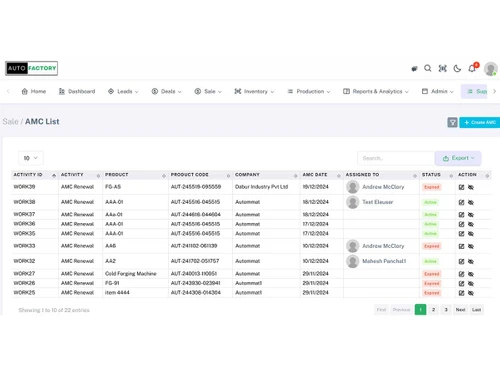Toggle visibility for the WORK39 row
500x375 pixels.
(471, 187)
